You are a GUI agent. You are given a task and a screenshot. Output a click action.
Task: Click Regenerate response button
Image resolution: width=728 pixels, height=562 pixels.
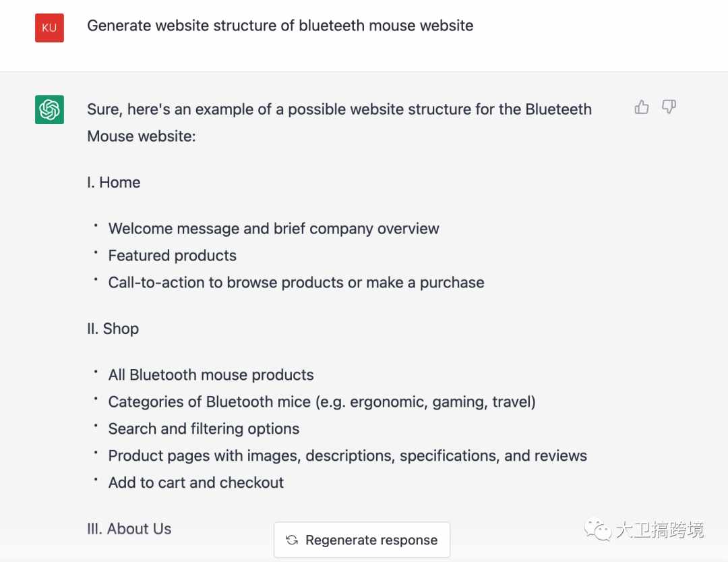click(x=362, y=540)
